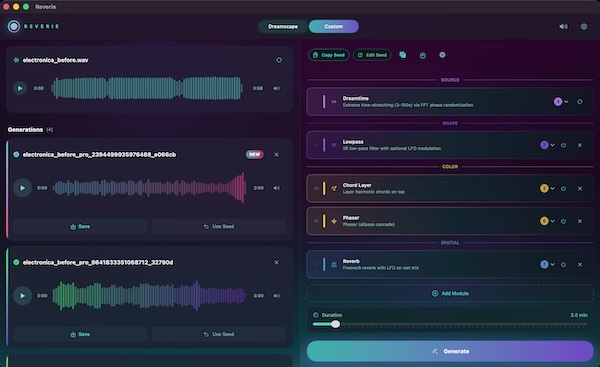
Task: Toggle power for the Chord Layer module
Action: [x=563, y=188]
